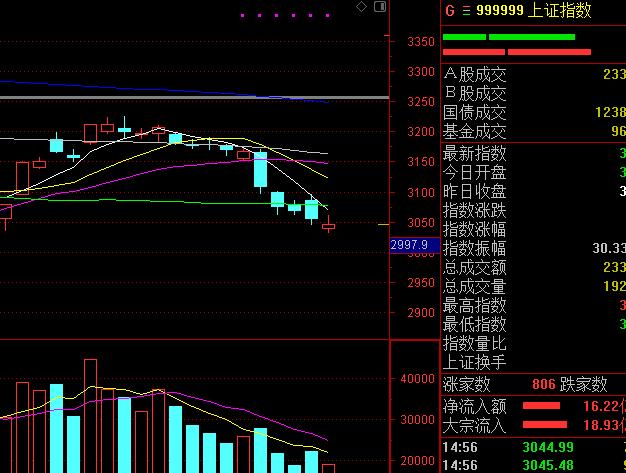Click the 3350 price axis label
Screen dimensions: 626x473
421,42
